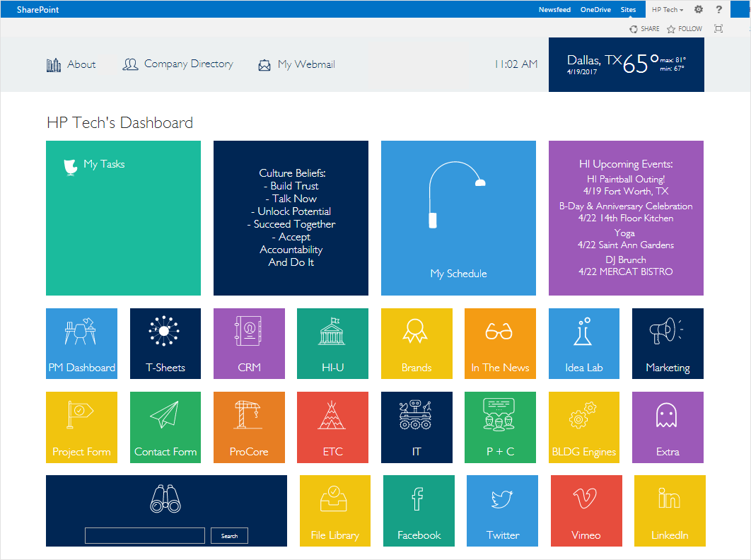The image size is (751, 560).
Task: Click inside the search text field
Action: click(145, 535)
